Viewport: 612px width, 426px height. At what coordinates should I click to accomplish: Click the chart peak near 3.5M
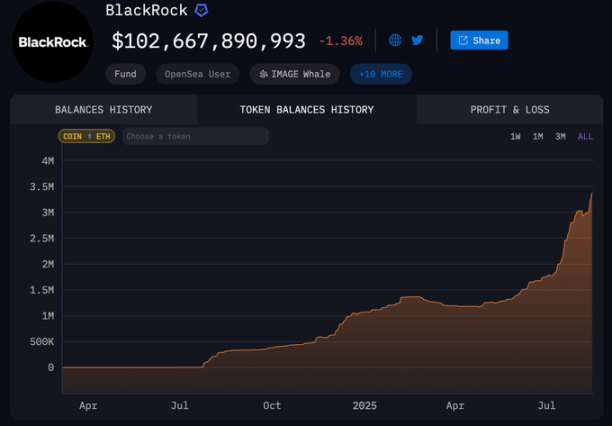tap(592, 193)
